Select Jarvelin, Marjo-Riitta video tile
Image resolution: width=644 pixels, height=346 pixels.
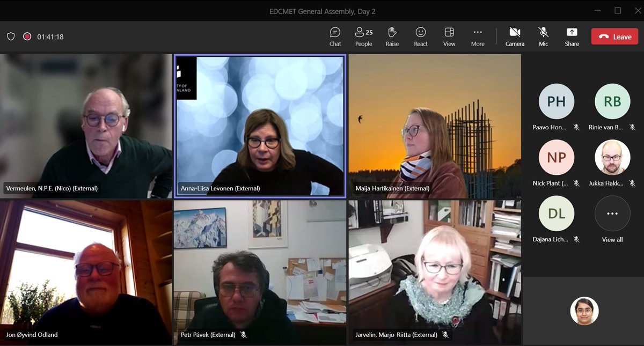click(435, 273)
